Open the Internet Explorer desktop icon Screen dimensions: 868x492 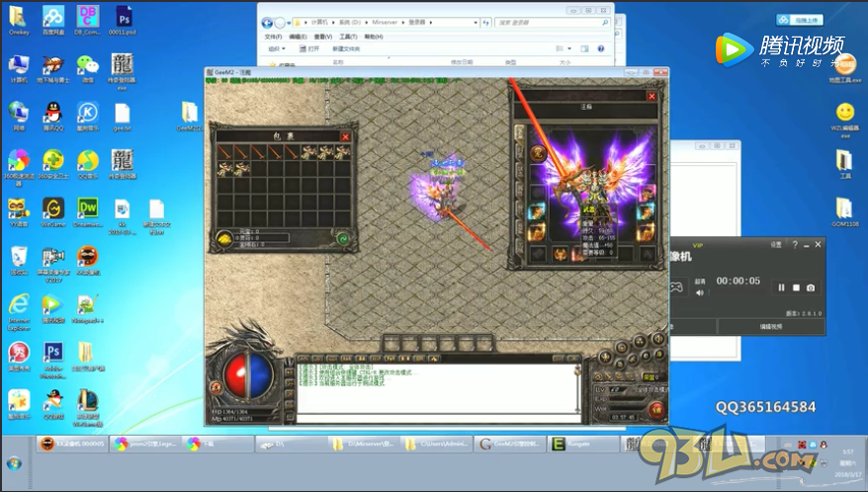point(19,312)
